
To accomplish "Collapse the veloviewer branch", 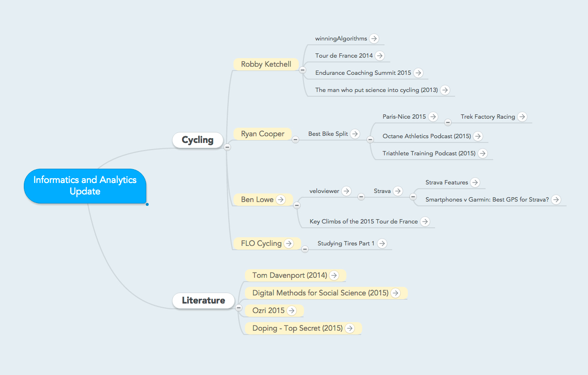I will tap(361, 197).
